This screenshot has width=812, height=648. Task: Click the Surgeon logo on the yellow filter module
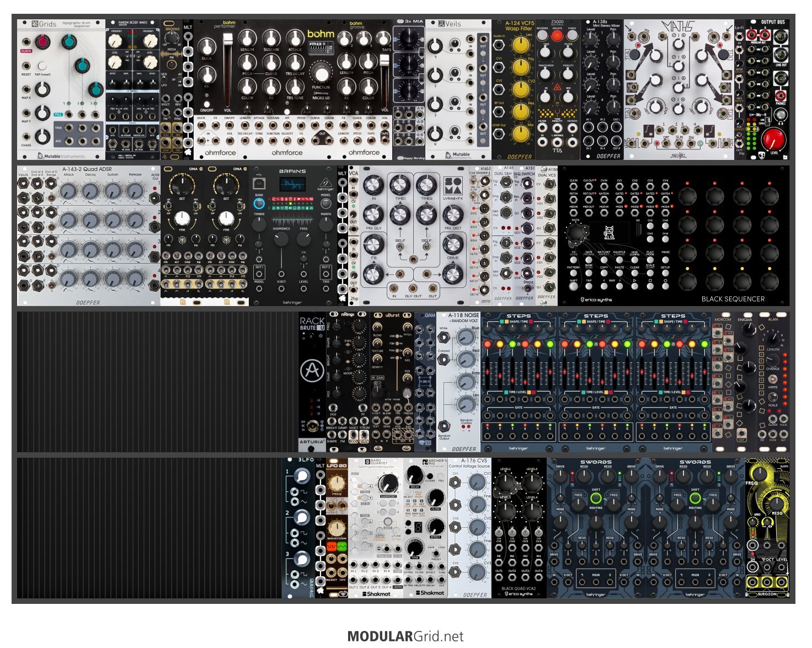coord(767,595)
